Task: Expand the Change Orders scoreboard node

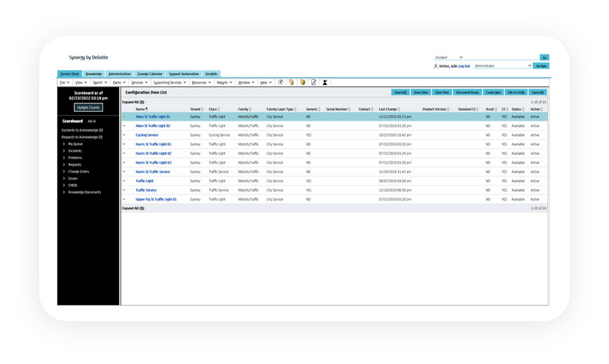Action: (x=64, y=171)
